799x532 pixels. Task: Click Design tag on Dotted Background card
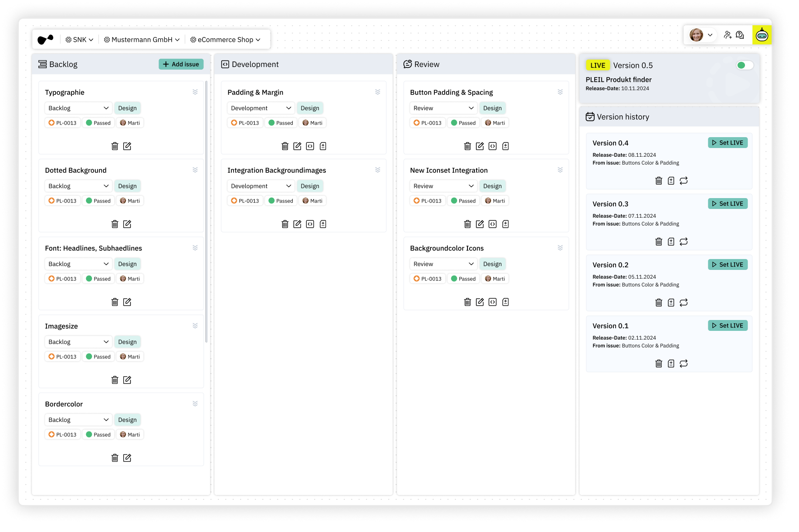127,186
